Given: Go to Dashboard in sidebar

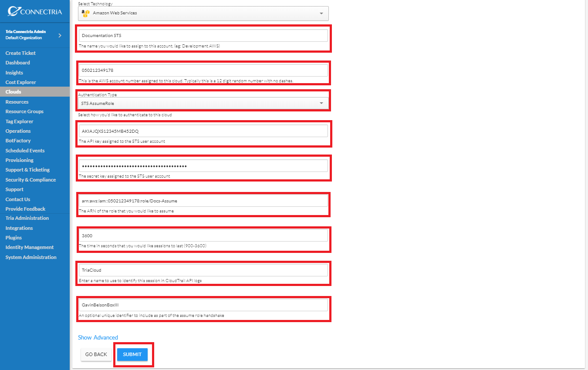Looking at the screenshot, I should [17, 63].
